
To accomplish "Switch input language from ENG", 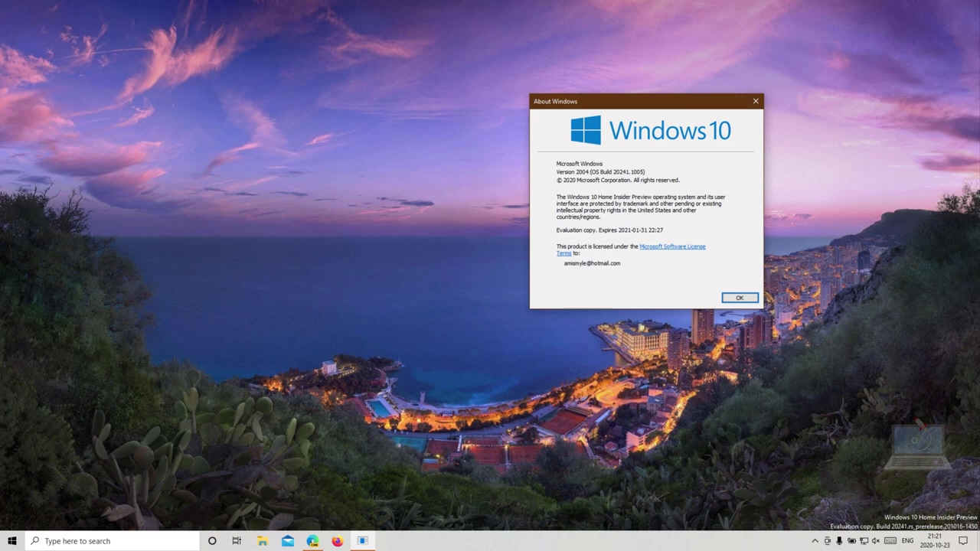I will pyautogui.click(x=908, y=541).
